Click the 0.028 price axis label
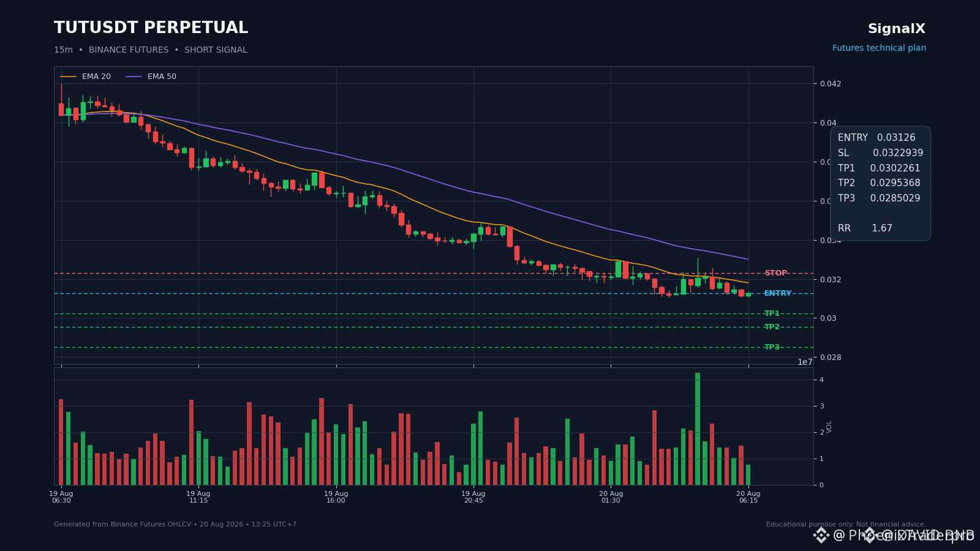The image size is (980, 551). (x=831, y=358)
